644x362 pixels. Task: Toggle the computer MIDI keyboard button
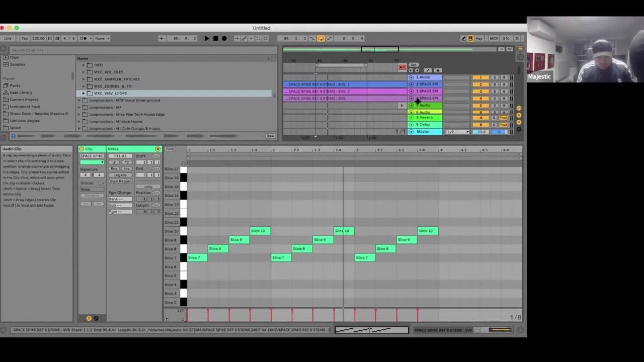click(x=470, y=38)
